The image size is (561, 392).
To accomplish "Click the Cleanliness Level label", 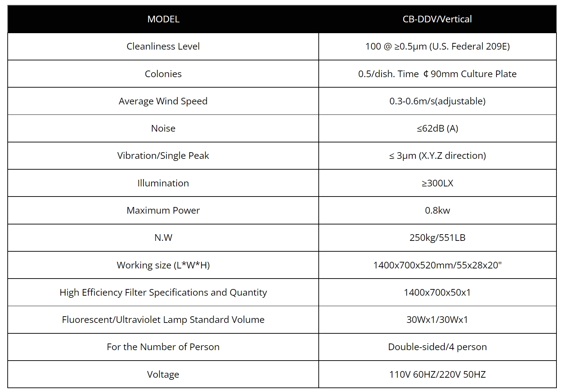I will pos(163,46).
